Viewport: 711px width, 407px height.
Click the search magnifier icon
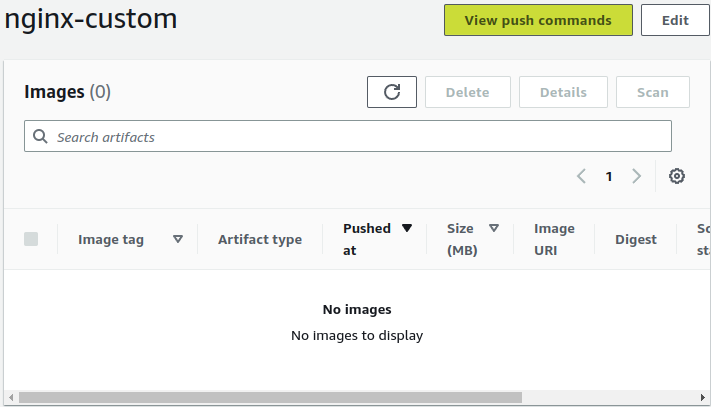pyautogui.click(x=41, y=137)
